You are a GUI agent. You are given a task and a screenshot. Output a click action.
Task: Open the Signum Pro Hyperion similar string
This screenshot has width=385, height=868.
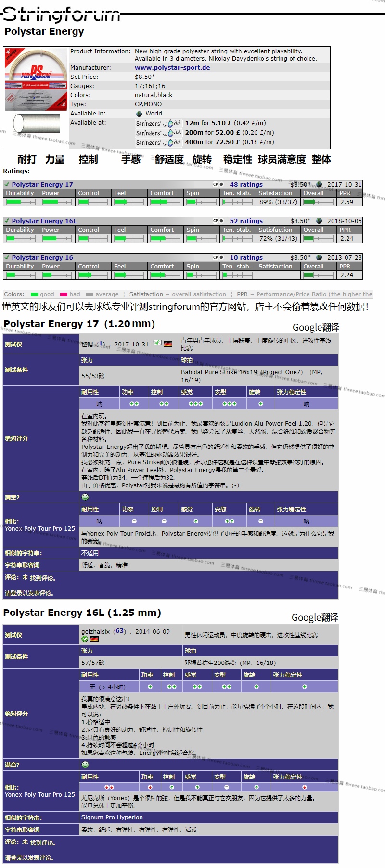(x=112, y=817)
